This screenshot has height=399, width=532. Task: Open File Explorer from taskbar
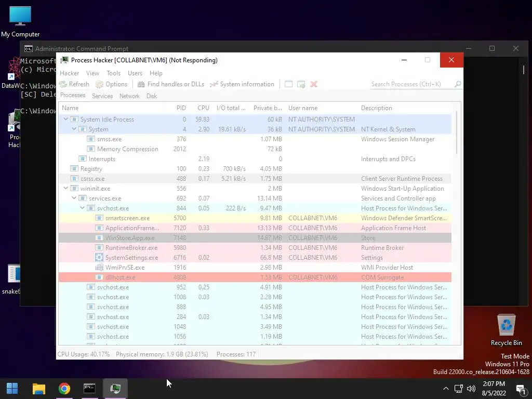tap(38, 389)
